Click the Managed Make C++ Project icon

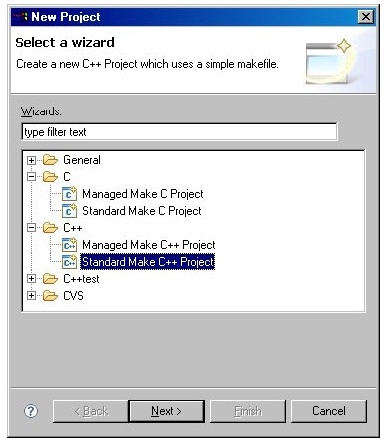pos(69,245)
